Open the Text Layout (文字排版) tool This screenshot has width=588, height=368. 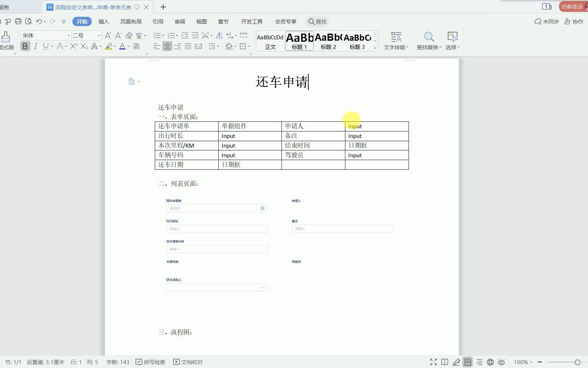tap(396, 41)
